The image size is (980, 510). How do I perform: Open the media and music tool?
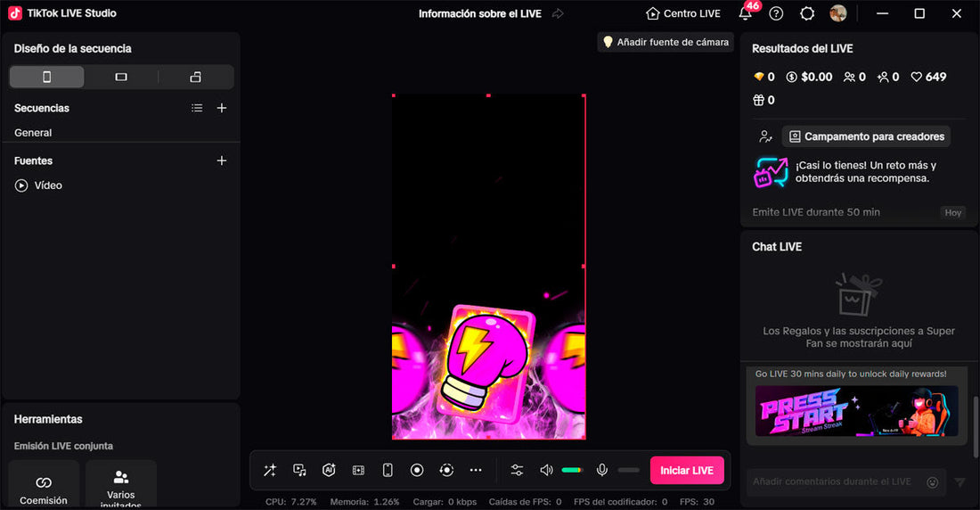(x=299, y=470)
